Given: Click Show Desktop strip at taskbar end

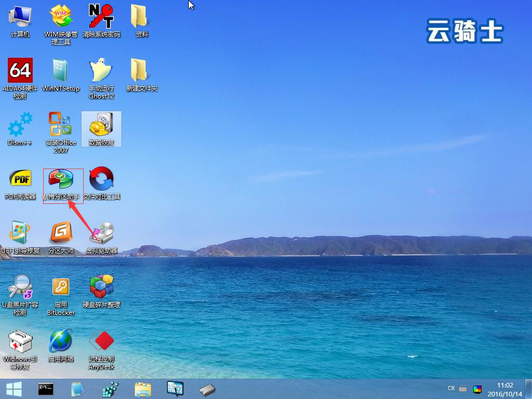Looking at the screenshot, I should [x=528, y=389].
